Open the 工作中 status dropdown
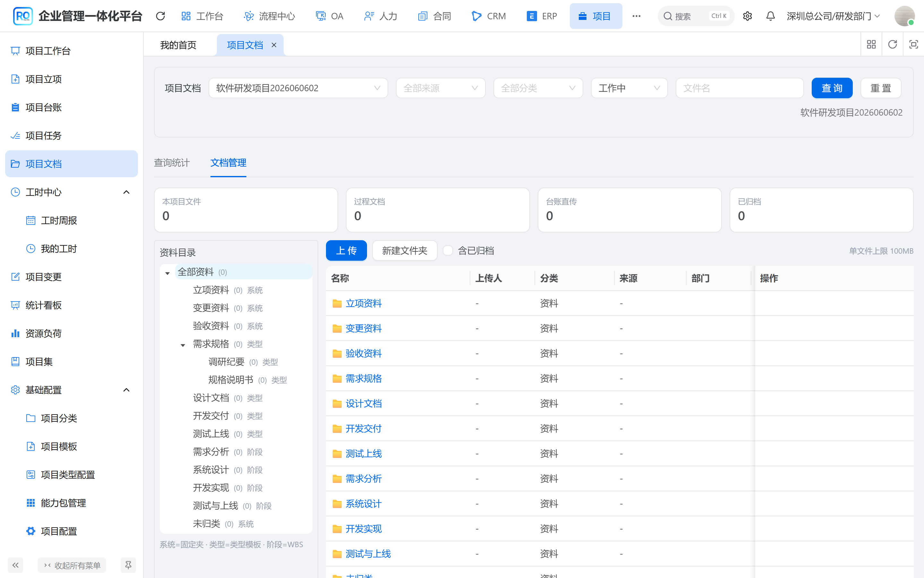 [x=629, y=88]
